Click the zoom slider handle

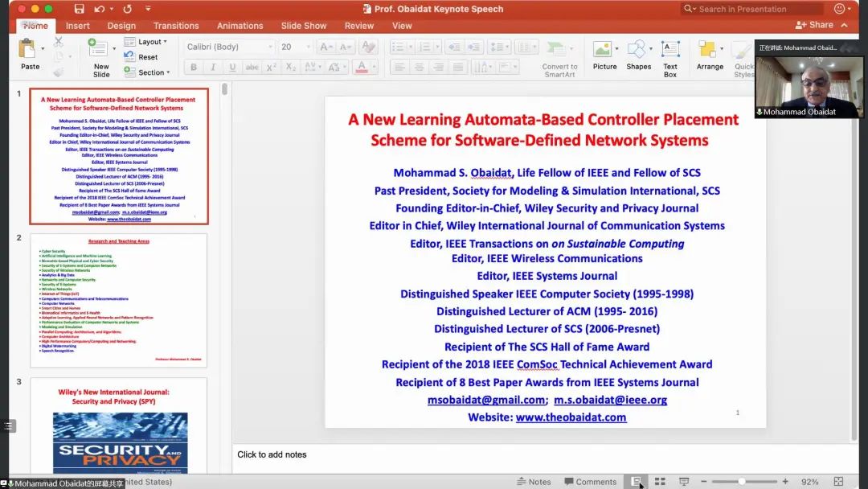[x=742, y=482]
